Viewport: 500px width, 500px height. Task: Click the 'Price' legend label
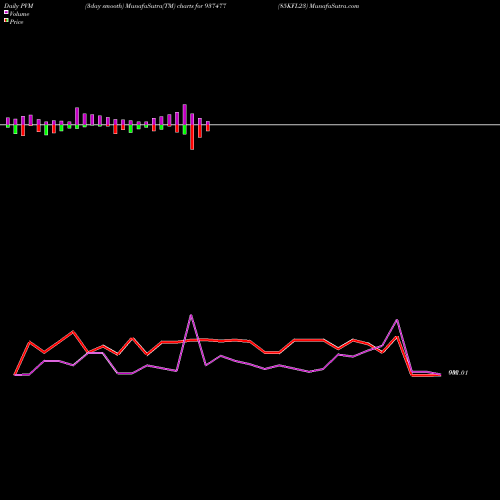pos(16,22)
